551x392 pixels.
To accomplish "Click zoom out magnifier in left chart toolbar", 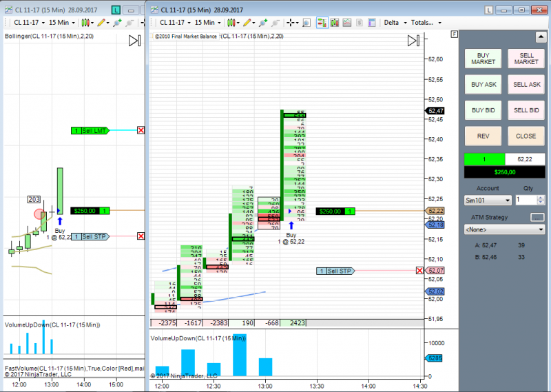I will 129,23.
